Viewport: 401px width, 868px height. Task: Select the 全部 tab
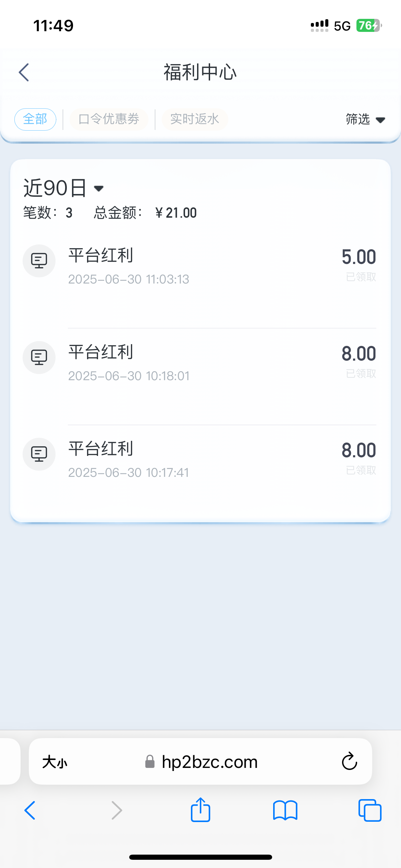click(35, 119)
